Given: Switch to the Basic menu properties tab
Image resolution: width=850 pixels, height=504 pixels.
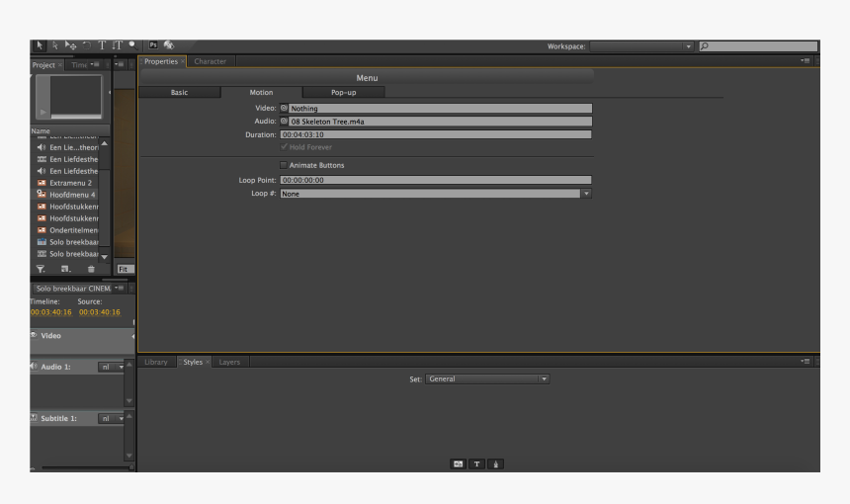Looking at the screenshot, I should tap(179, 92).
